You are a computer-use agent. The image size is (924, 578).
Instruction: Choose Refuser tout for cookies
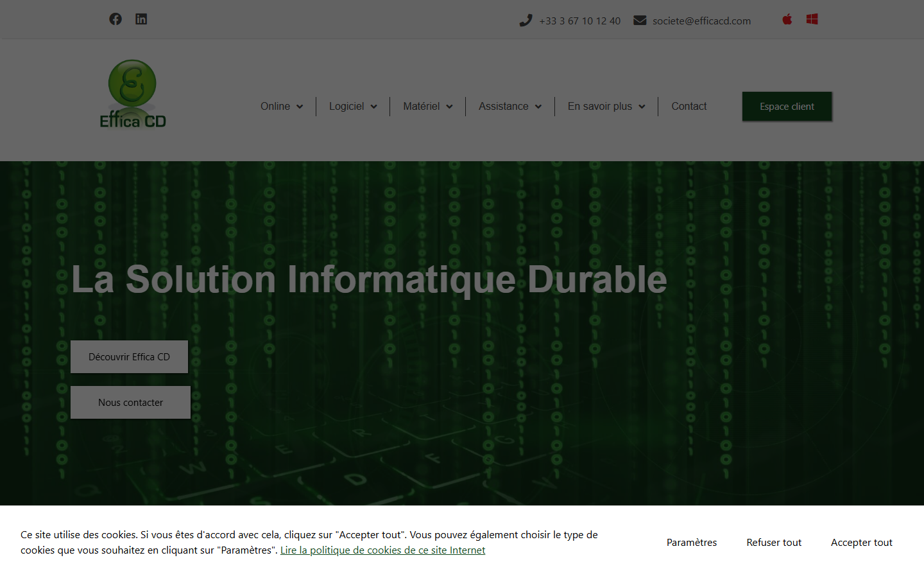[774, 542]
